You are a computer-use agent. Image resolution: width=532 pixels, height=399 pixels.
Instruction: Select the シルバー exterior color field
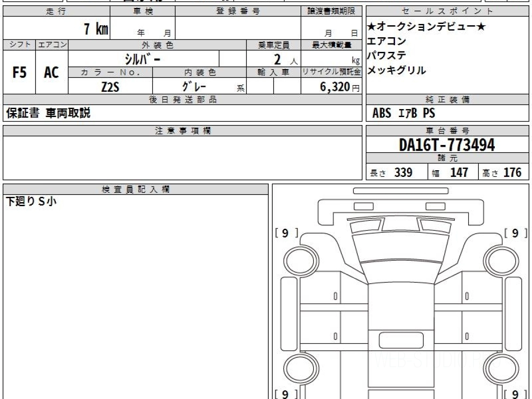144,59
